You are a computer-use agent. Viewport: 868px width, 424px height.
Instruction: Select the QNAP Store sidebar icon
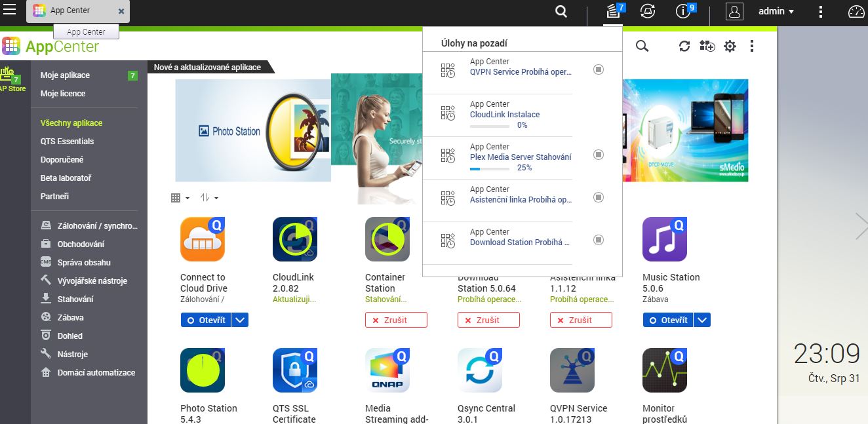click(x=12, y=79)
